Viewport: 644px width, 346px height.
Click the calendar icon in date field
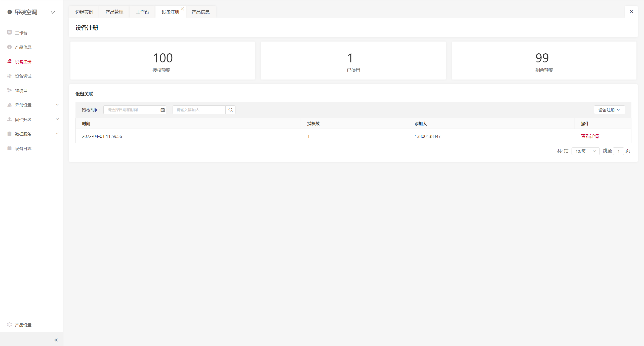[x=163, y=110]
